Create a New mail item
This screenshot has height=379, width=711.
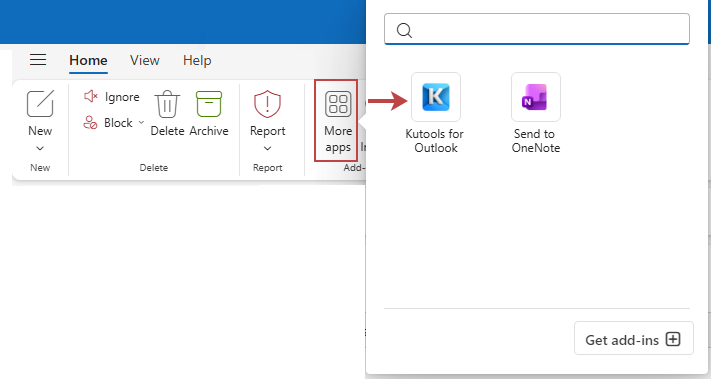tap(40, 113)
